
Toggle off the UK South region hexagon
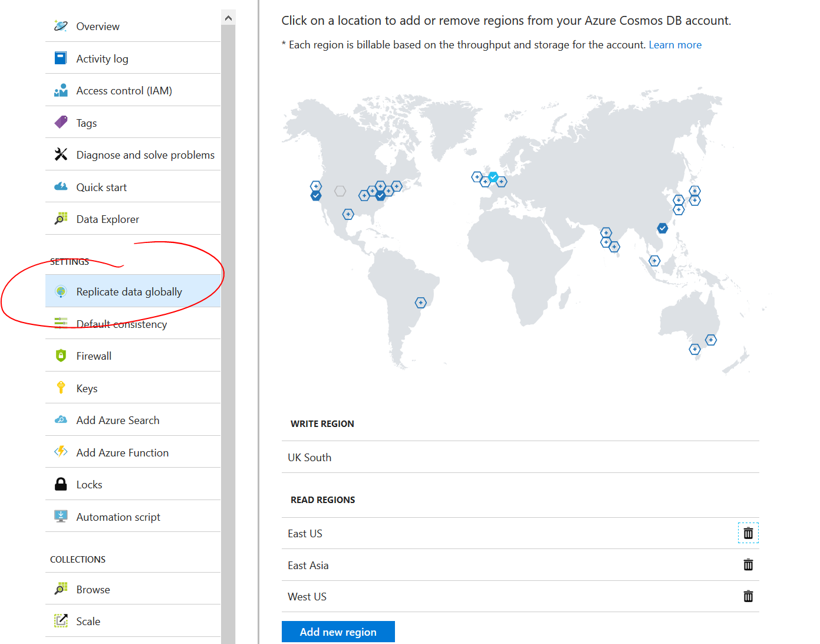[493, 177]
